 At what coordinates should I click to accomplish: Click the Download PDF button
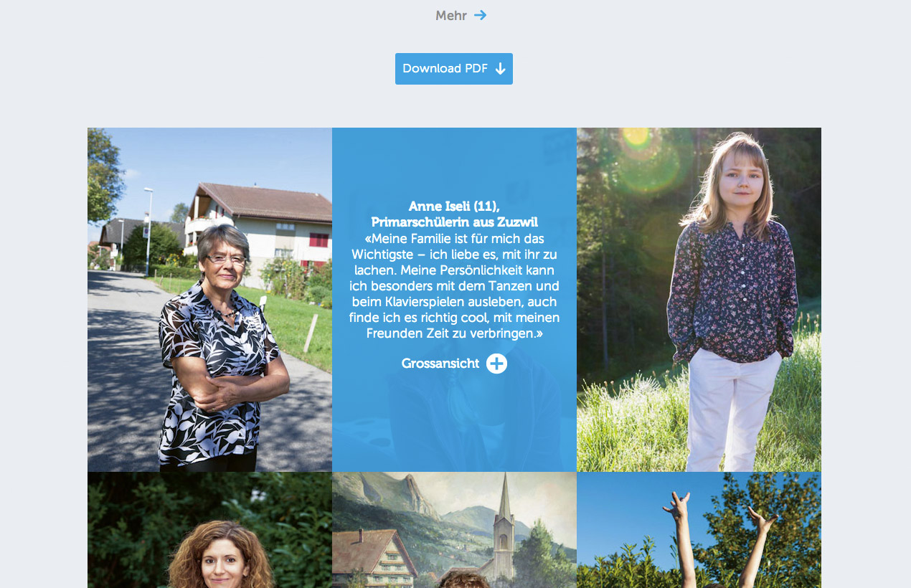(x=454, y=69)
